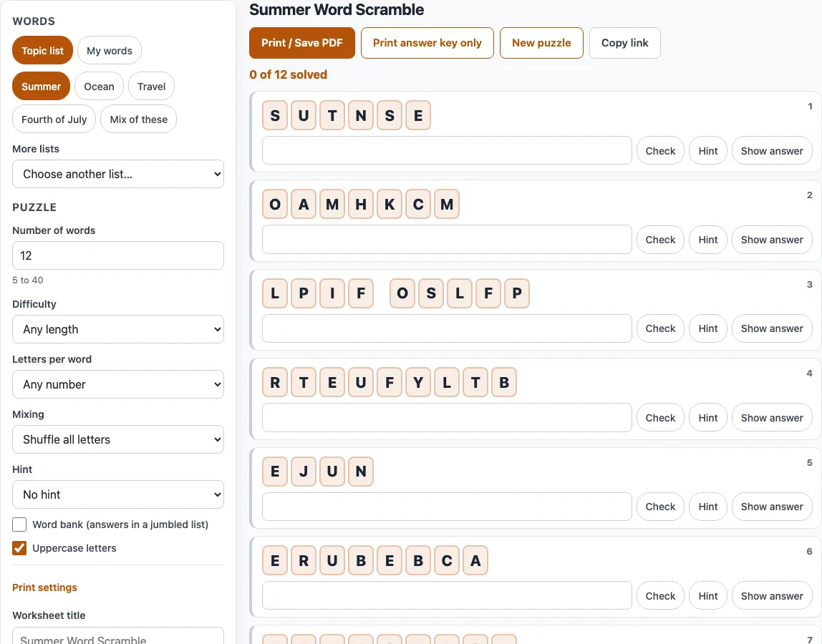Enable the Word bank checkbox

point(19,525)
